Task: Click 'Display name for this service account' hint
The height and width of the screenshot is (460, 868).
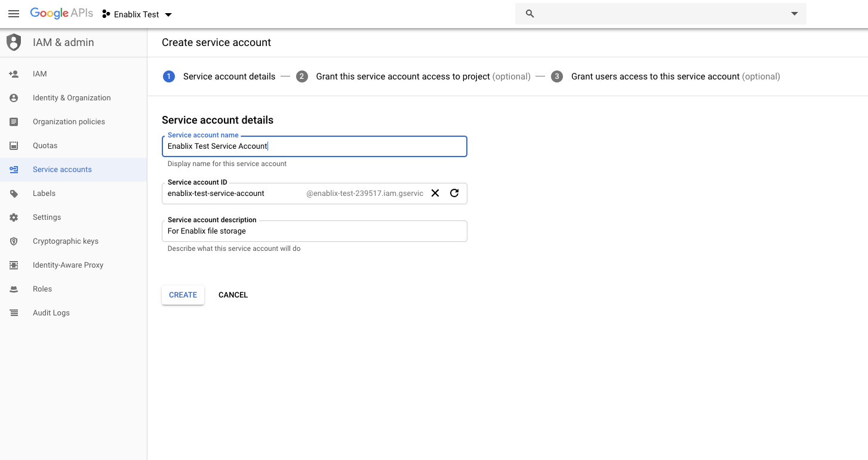Action: pos(227,164)
